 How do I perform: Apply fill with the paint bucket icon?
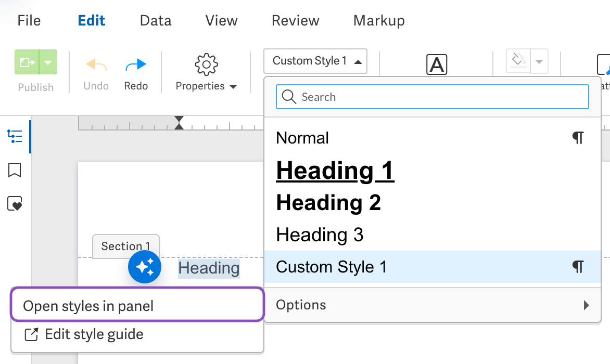(x=517, y=61)
